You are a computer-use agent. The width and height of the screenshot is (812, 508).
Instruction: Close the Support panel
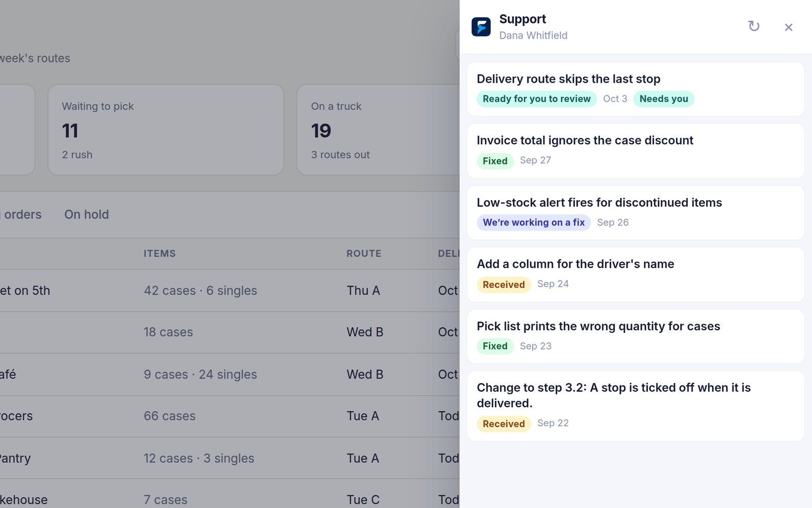point(788,27)
